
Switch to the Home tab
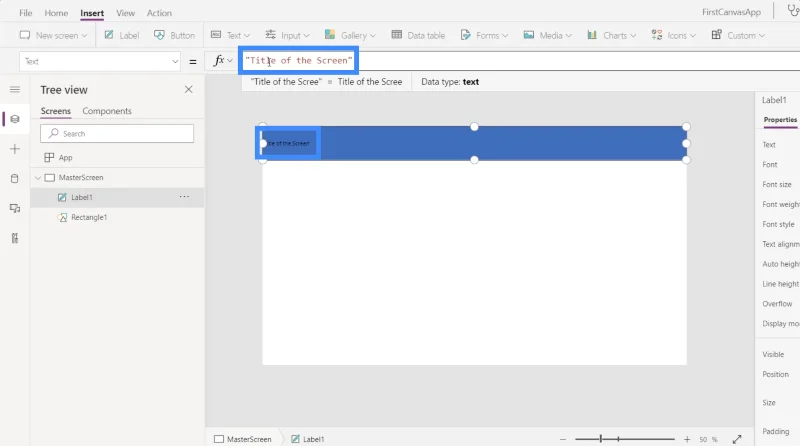tap(56, 13)
